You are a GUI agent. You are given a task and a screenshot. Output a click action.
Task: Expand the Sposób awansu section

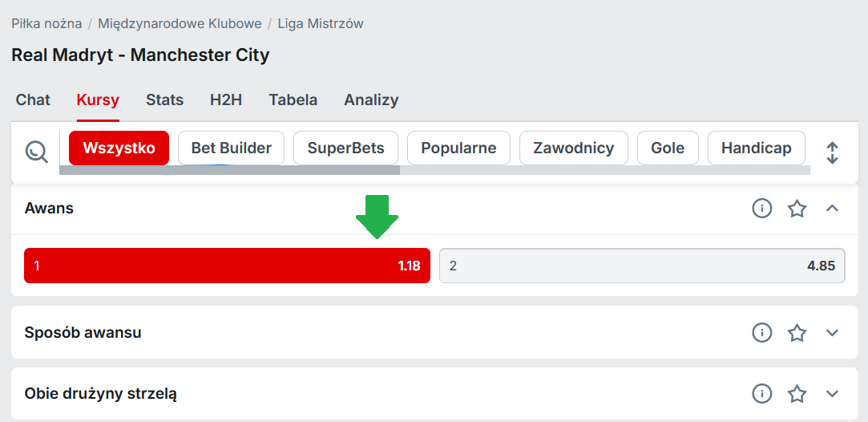(x=832, y=332)
